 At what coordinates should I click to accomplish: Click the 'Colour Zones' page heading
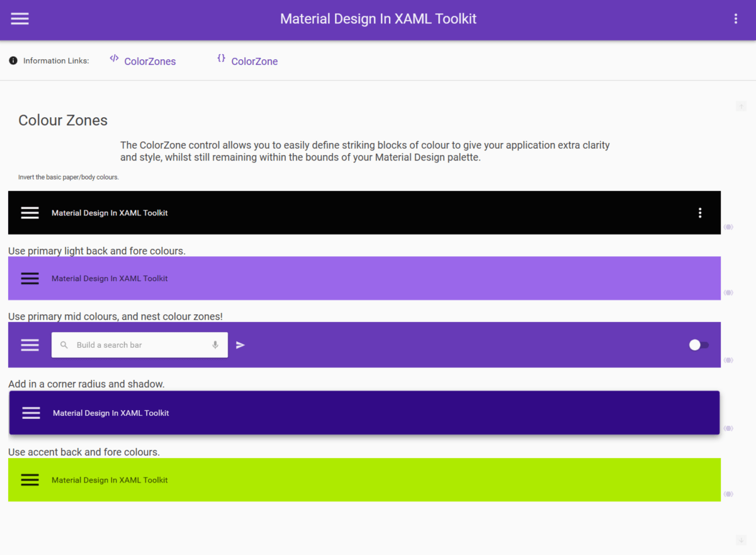pos(63,120)
